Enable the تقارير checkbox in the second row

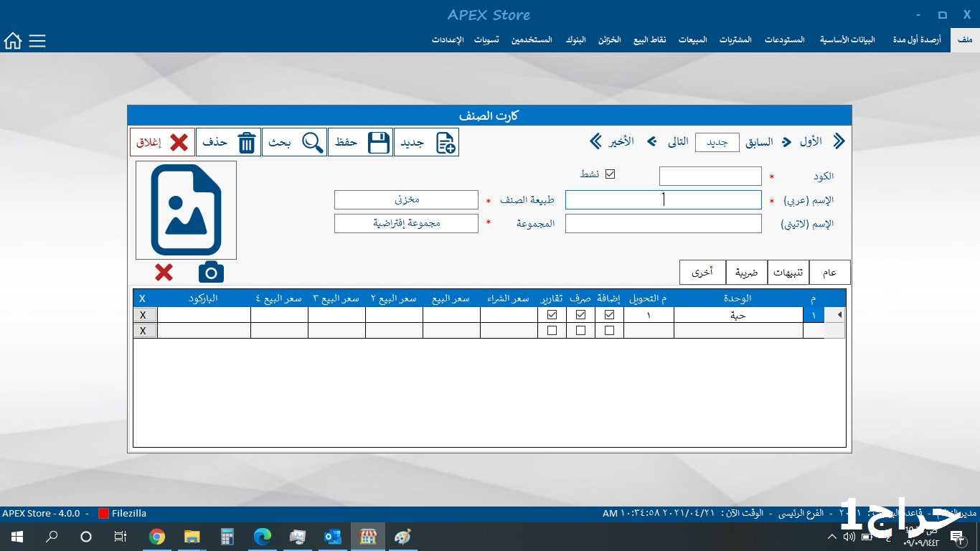pyautogui.click(x=552, y=331)
